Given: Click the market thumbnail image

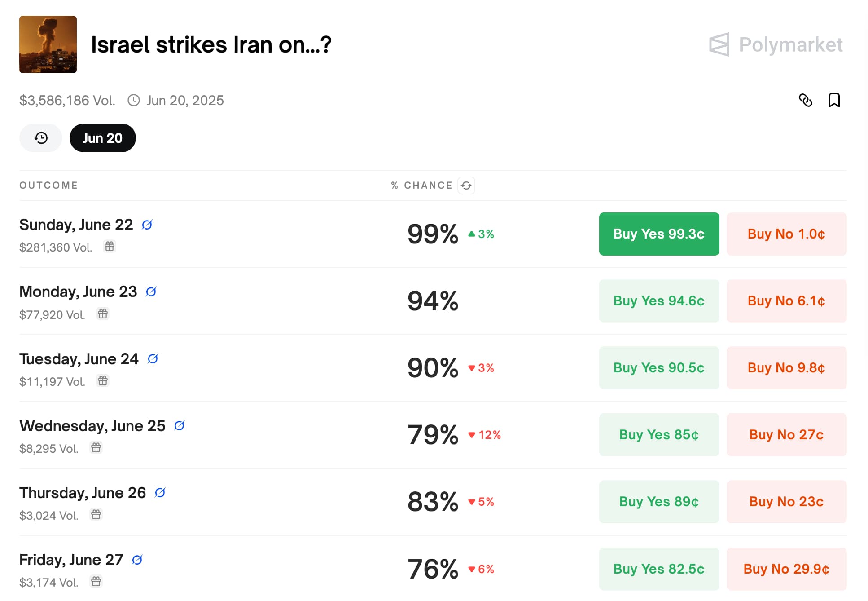Looking at the screenshot, I should coord(48,44).
